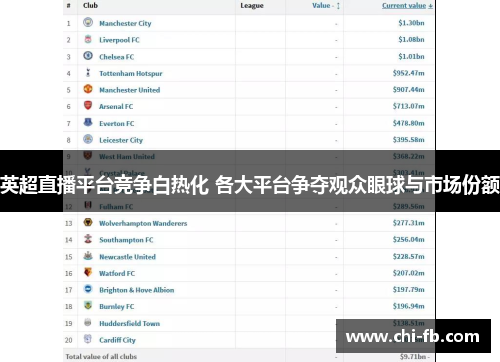The image size is (500, 362).
Task: Open the Everton FC club link
Action: click(117, 124)
